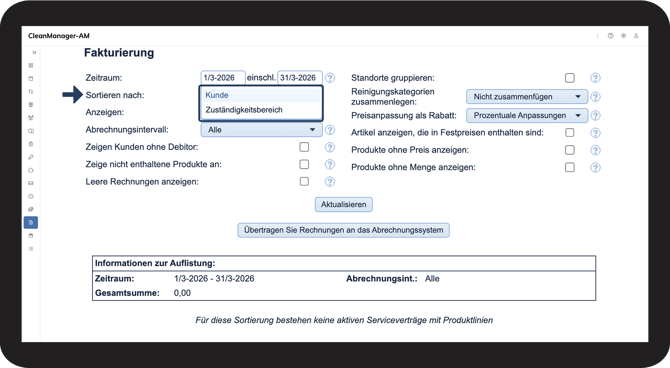Viewport: 670px width, 368px height.
Task: Click the Gesamtsumme value 0,00
Action: click(x=182, y=293)
